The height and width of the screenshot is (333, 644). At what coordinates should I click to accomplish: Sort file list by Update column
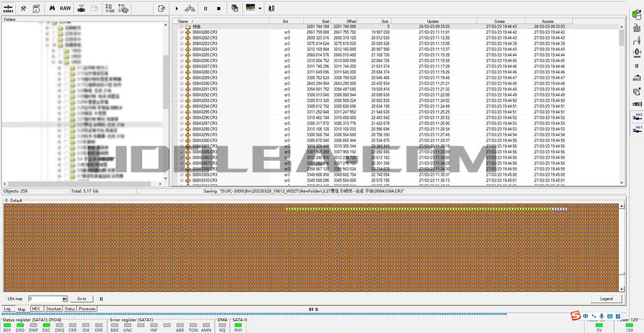433,21
